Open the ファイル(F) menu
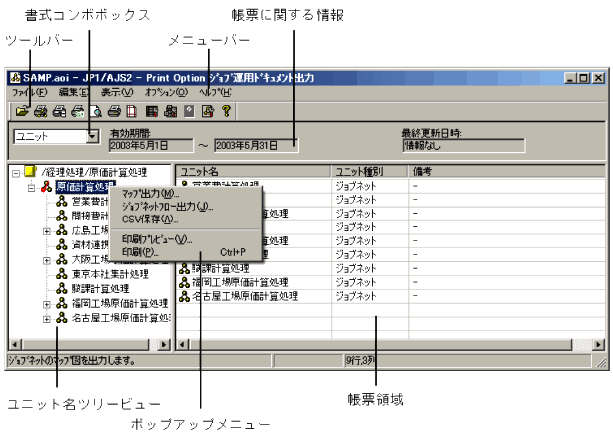This screenshot has height=438, width=613. point(29,92)
